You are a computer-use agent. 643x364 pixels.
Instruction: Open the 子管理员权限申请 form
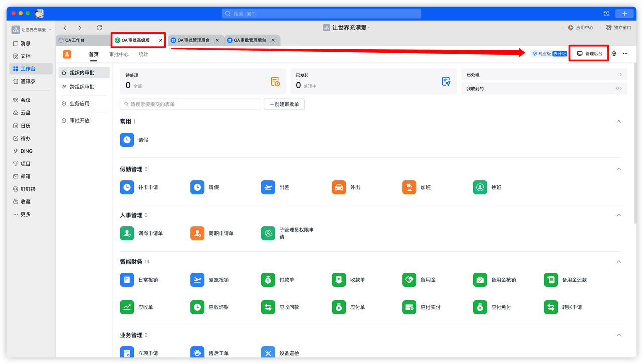(268, 233)
